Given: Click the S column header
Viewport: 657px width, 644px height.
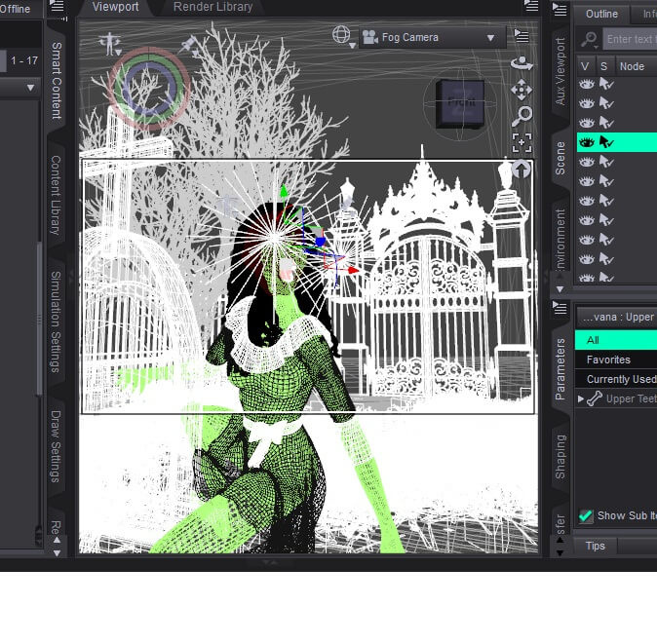Looking at the screenshot, I should pyautogui.click(x=603, y=66).
